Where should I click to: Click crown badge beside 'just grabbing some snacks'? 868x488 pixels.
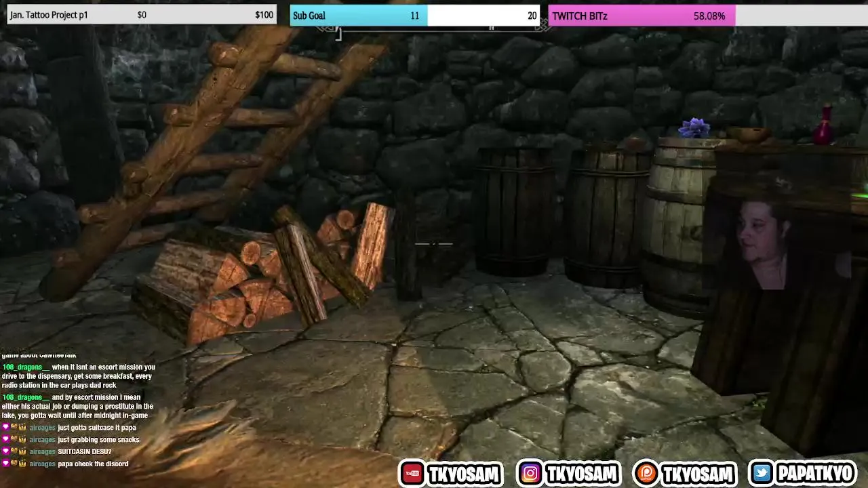(22, 440)
